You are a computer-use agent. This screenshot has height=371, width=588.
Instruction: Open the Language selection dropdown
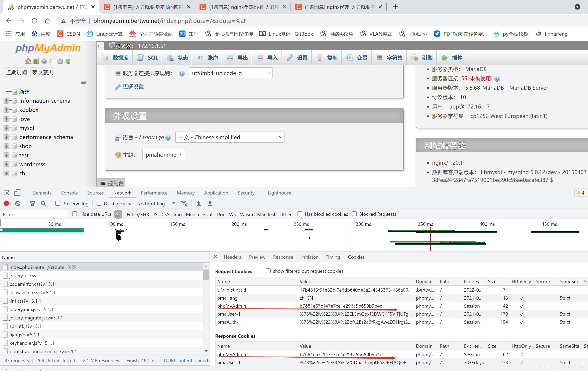(x=230, y=137)
